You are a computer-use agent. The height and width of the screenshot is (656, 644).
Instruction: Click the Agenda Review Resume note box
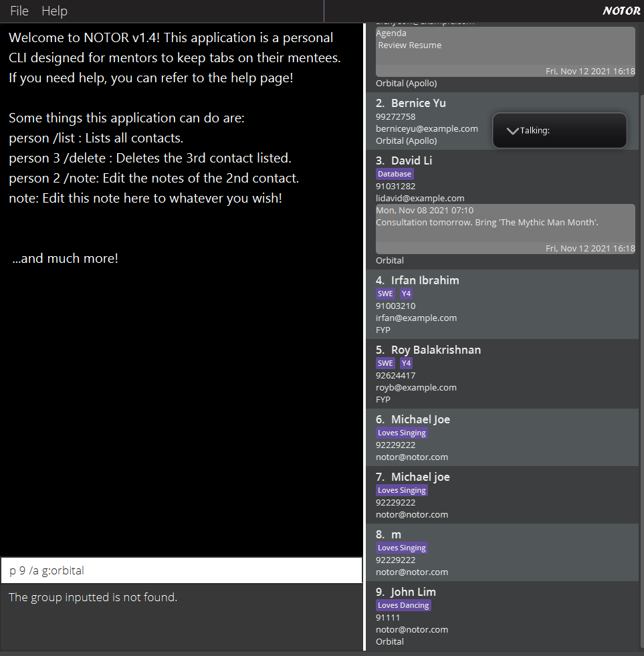coord(506,51)
